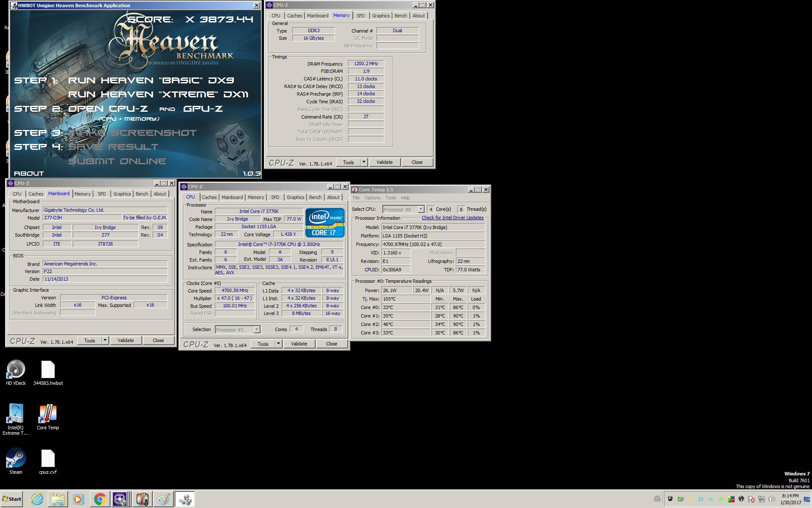Open Action Center flag tray icon

coord(752,499)
